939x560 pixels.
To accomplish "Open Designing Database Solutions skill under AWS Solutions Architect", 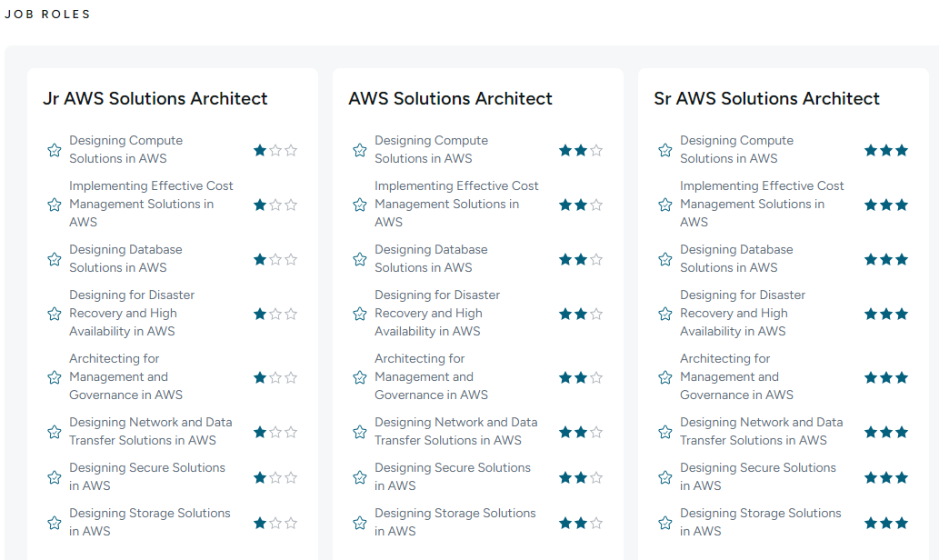I will pyautogui.click(x=431, y=258).
